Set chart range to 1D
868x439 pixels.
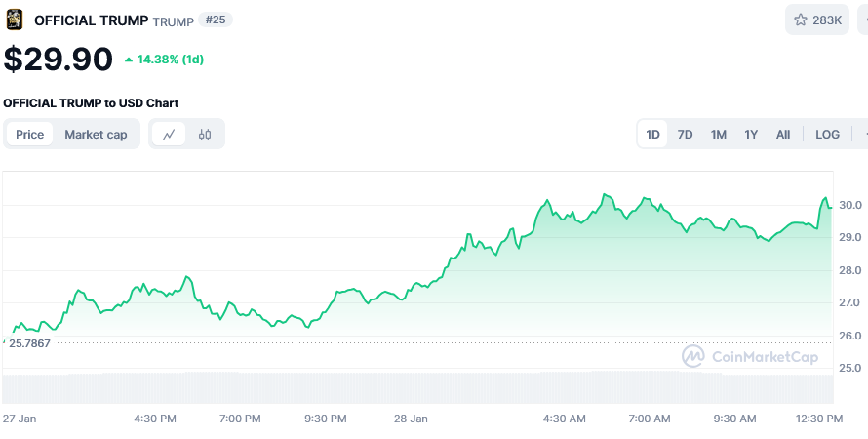pyautogui.click(x=653, y=134)
